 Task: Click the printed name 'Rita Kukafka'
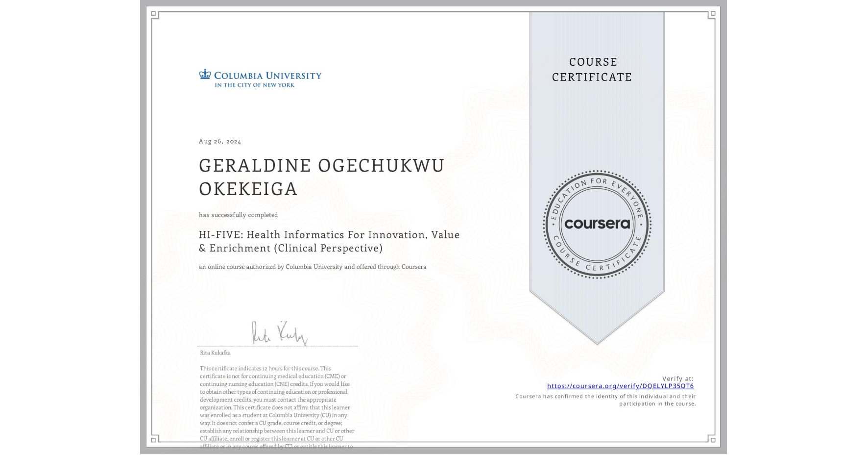[215, 353]
